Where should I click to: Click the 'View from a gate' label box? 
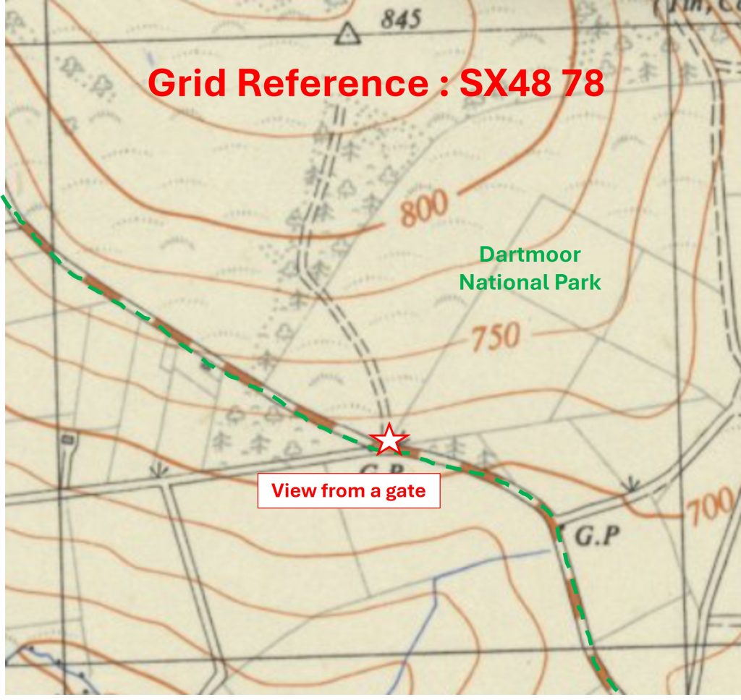click(x=349, y=491)
